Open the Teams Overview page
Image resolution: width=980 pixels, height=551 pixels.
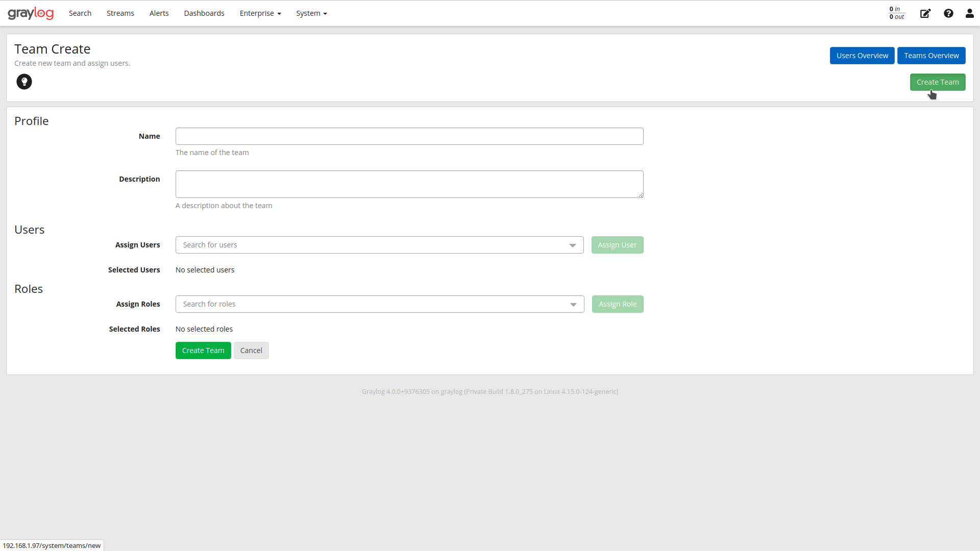[x=931, y=55]
